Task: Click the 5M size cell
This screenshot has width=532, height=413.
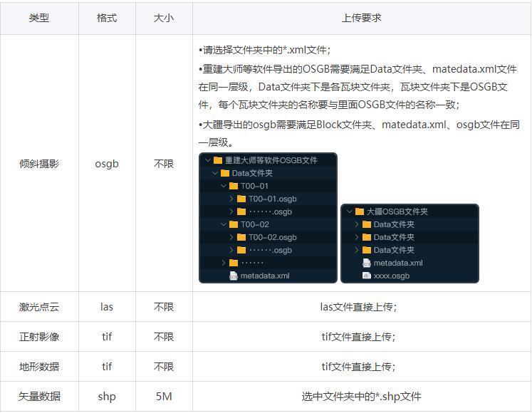Action: [x=164, y=397]
